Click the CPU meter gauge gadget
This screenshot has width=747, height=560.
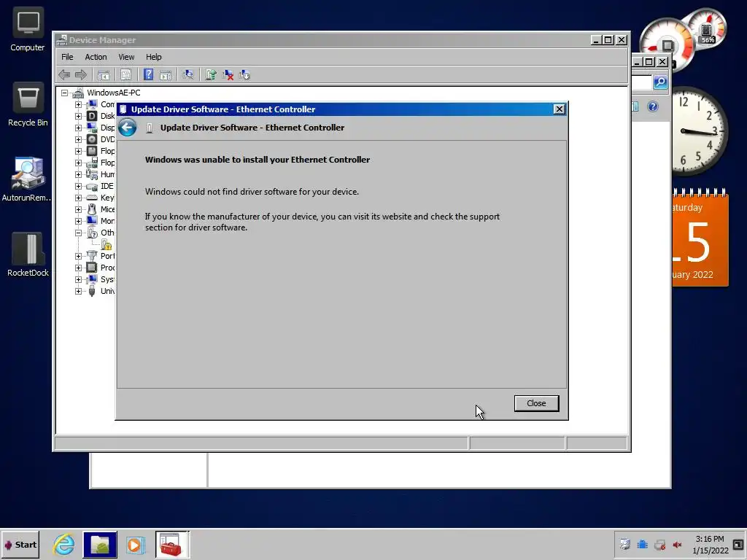pyautogui.click(x=667, y=44)
